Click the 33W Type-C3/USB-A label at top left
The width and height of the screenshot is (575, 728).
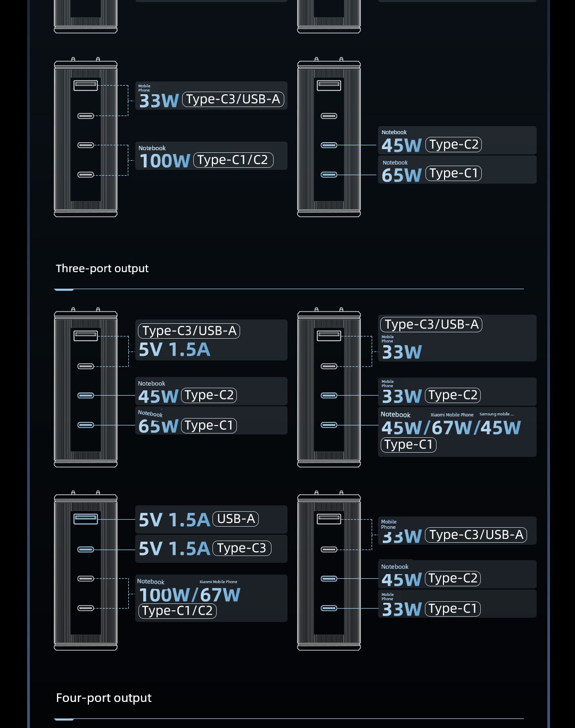pyautogui.click(x=211, y=96)
